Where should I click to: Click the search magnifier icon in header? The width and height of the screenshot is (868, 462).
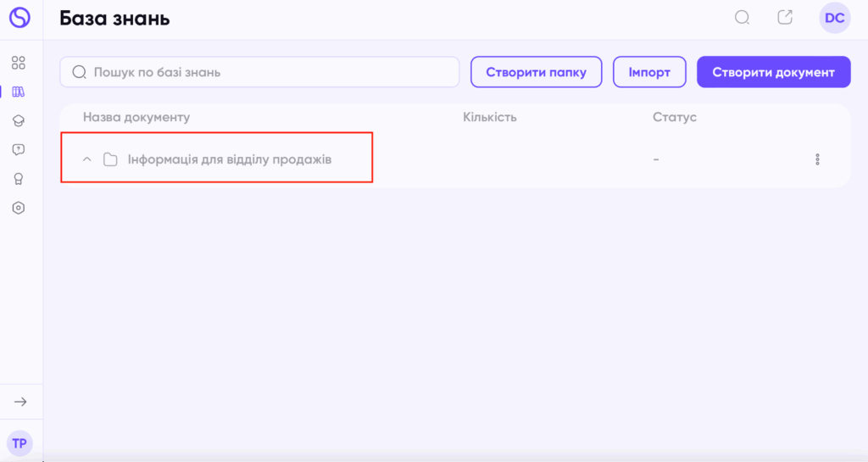pos(743,18)
